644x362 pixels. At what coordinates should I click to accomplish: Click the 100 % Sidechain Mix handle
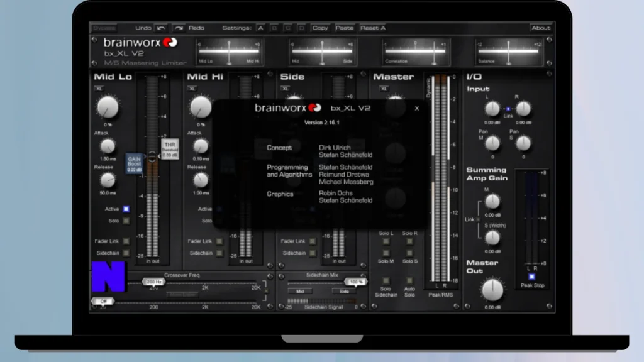click(x=356, y=282)
